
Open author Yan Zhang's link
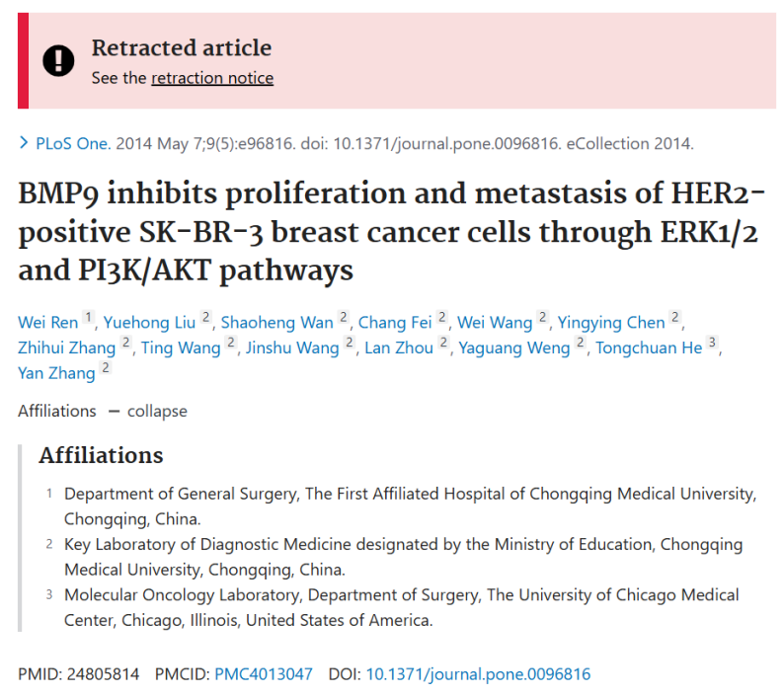click(x=56, y=373)
